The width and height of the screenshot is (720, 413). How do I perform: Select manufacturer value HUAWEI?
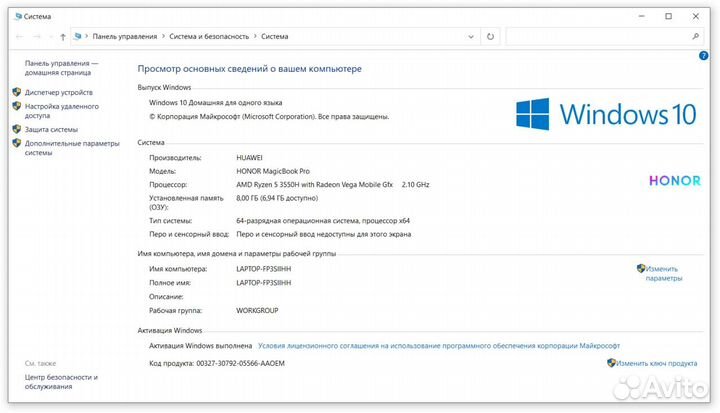click(249, 158)
